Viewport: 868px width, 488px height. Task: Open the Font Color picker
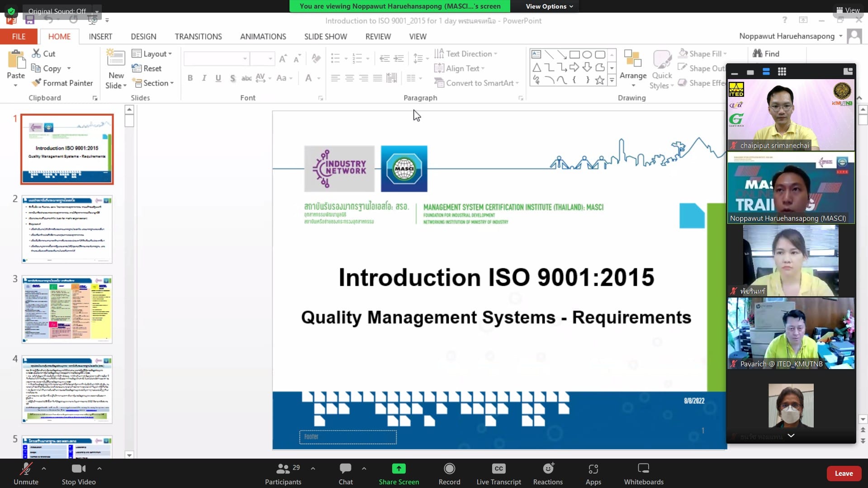click(x=313, y=78)
